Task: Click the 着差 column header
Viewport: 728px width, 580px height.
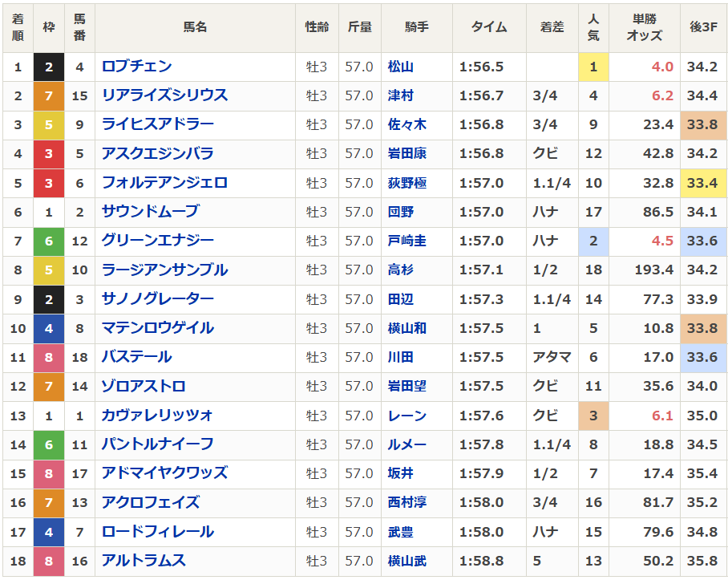Action: 552,27
